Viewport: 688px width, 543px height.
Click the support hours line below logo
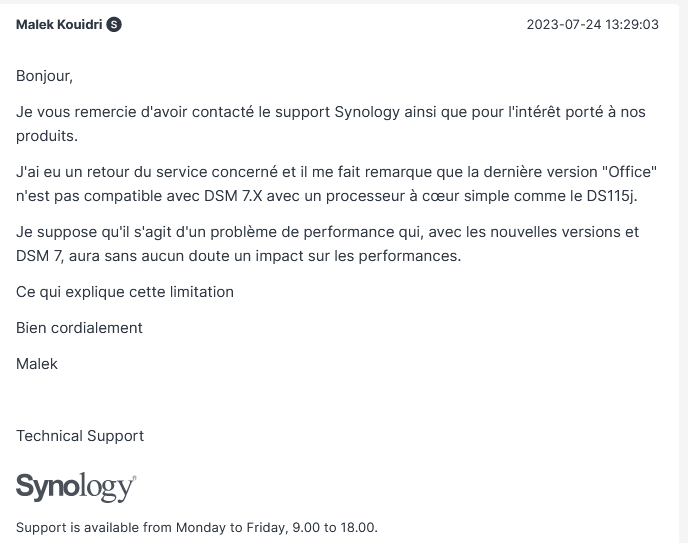196,527
